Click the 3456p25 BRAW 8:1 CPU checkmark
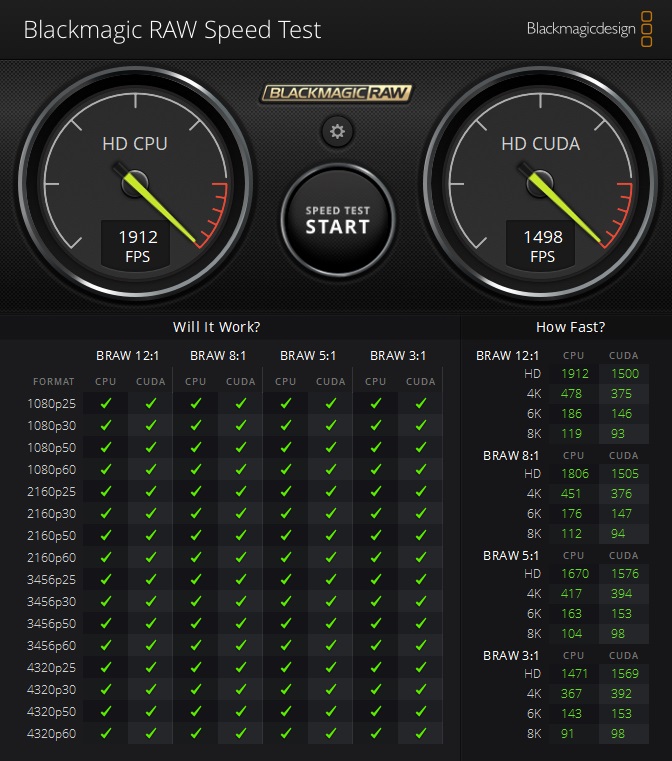Image resolution: width=672 pixels, height=761 pixels. point(196,579)
